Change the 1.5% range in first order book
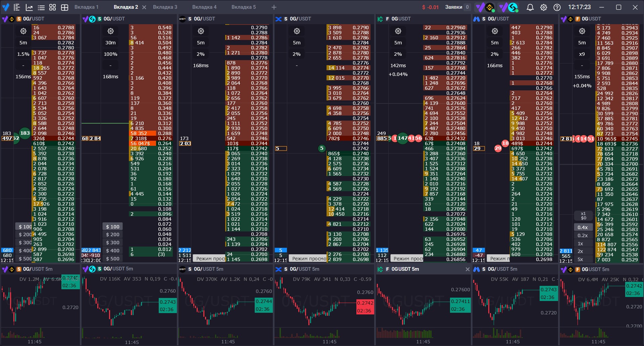 (23, 54)
